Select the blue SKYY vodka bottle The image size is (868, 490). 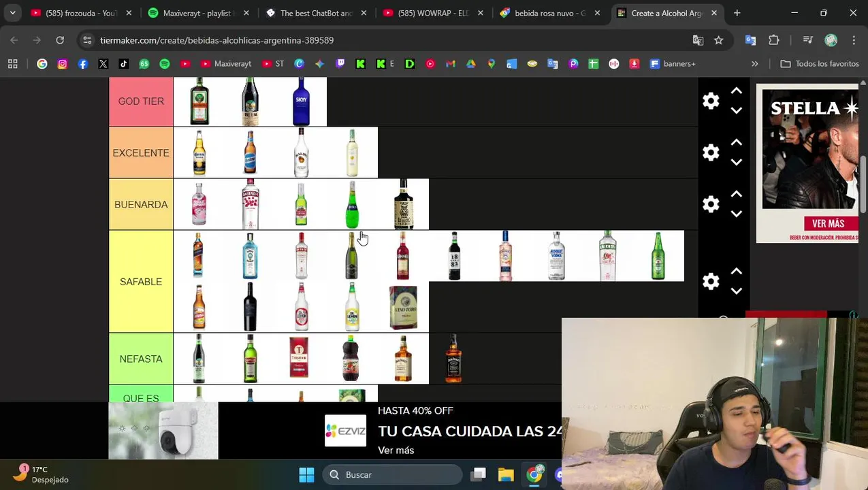click(x=301, y=101)
